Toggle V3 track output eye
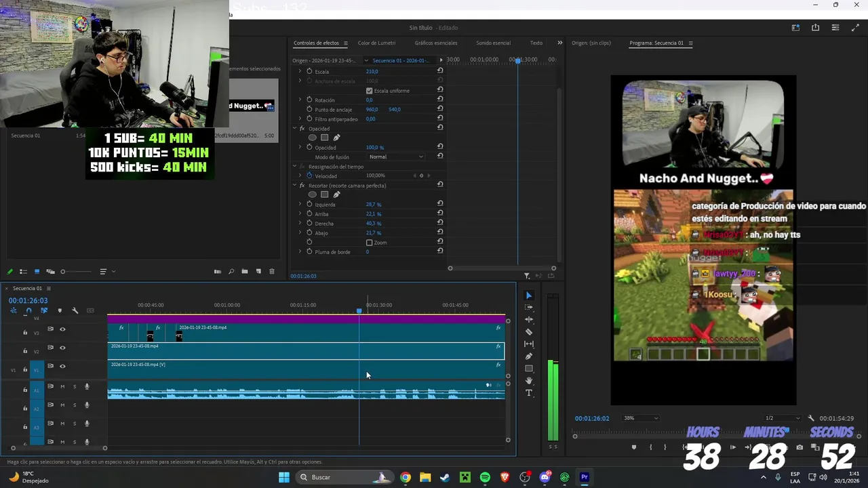 (62, 329)
